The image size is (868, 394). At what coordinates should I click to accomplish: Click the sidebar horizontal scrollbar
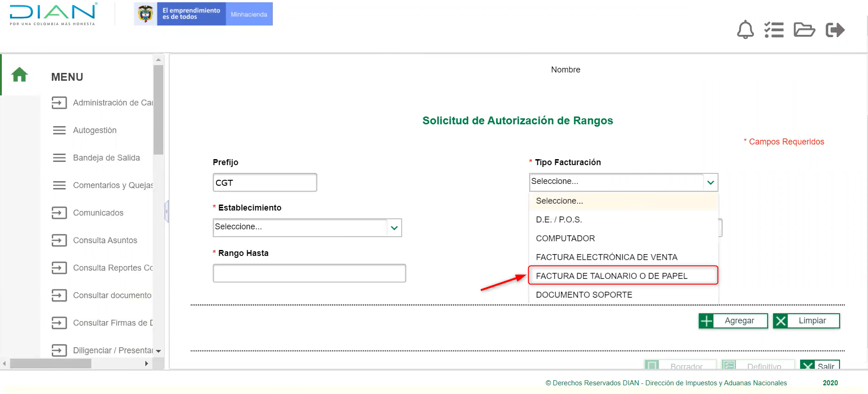50,363
